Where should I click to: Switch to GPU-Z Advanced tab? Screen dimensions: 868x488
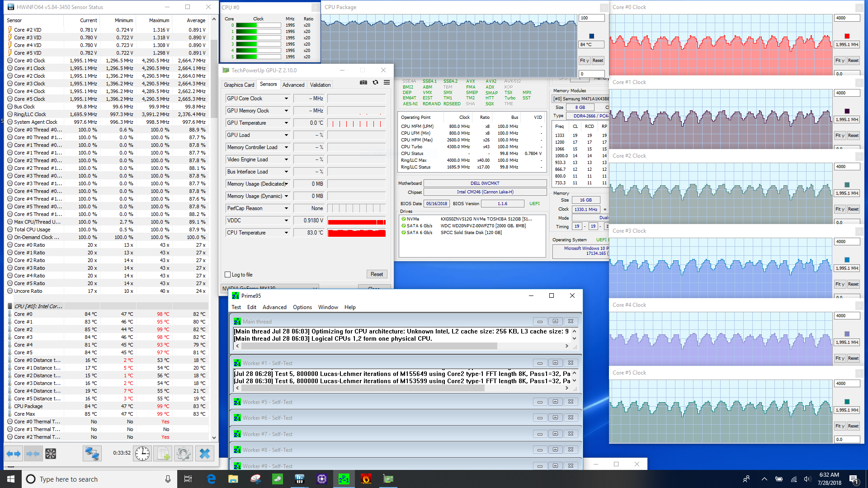coord(293,85)
